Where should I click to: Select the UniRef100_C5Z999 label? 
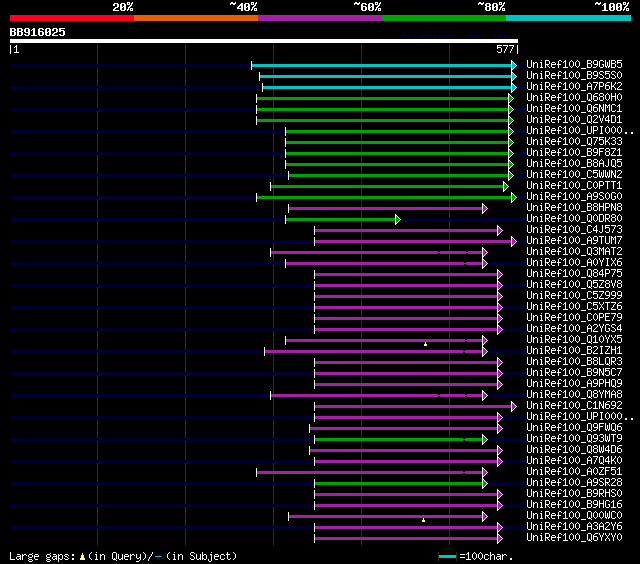(x=574, y=295)
